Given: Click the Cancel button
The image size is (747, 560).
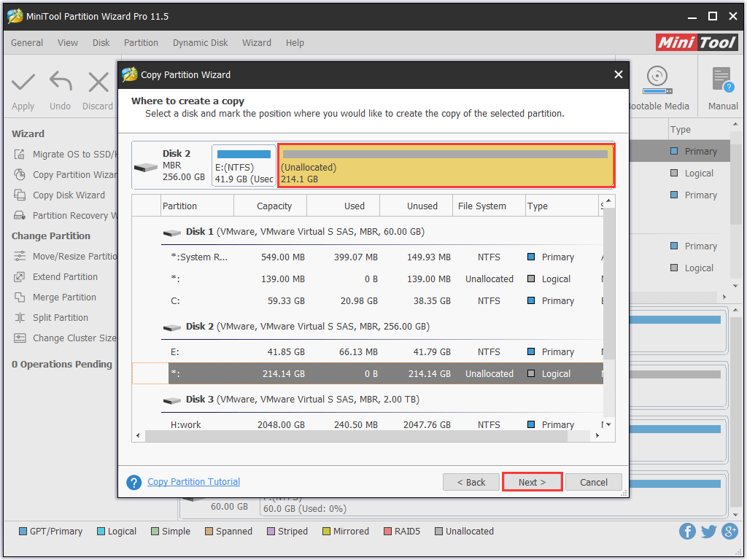Looking at the screenshot, I should (x=594, y=482).
